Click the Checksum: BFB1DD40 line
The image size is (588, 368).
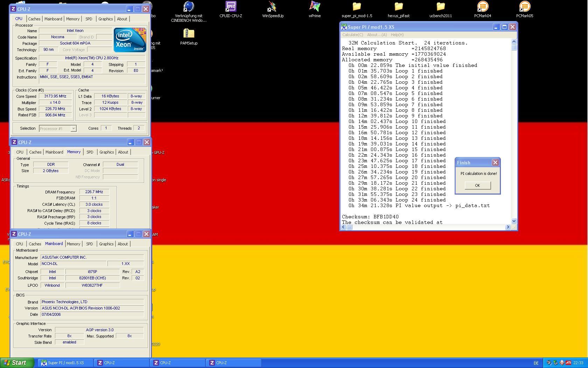370,217
